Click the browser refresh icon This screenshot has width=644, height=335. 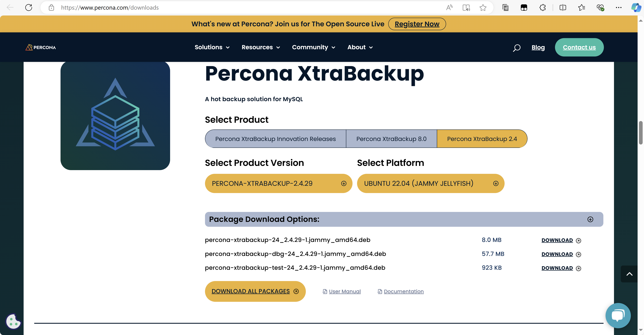point(29,7)
